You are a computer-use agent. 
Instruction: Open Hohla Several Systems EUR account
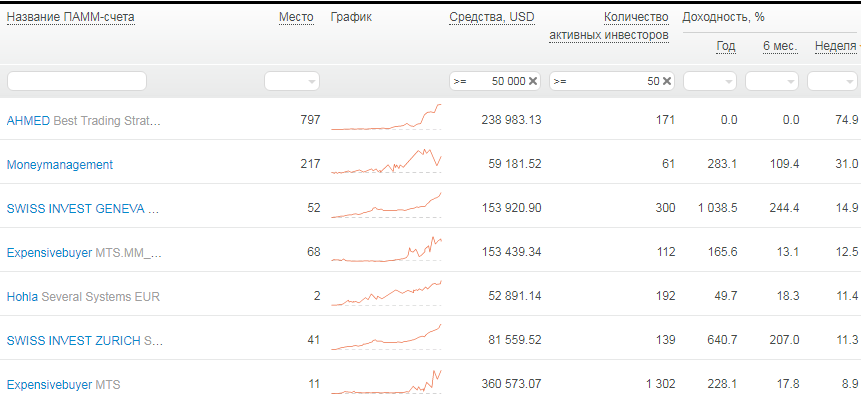83,296
